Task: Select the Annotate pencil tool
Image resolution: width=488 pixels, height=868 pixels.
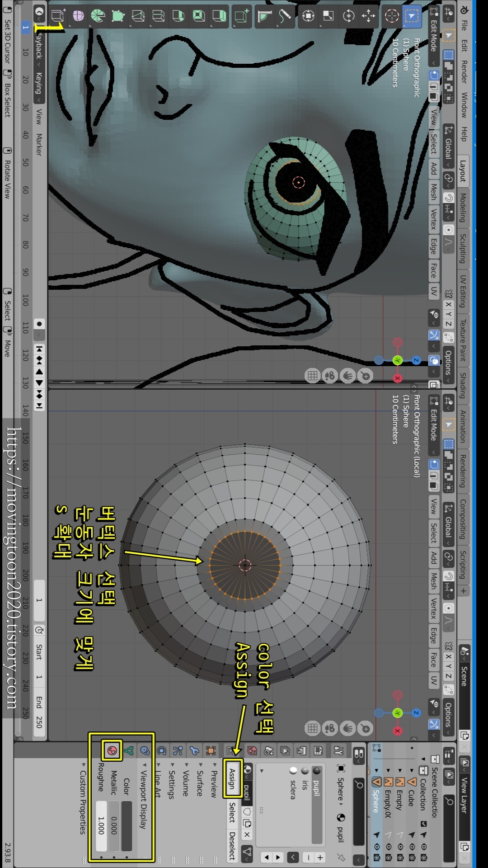Action: pyautogui.click(x=285, y=16)
